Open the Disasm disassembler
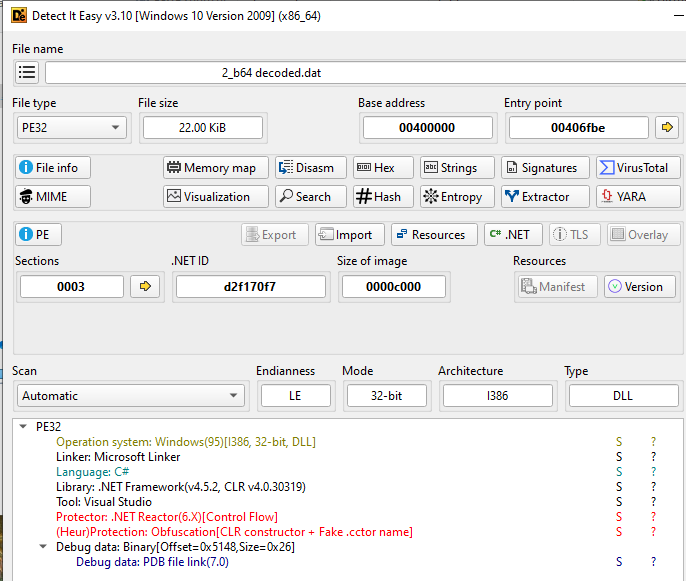Screen dimensions: 686x581 pos(310,168)
